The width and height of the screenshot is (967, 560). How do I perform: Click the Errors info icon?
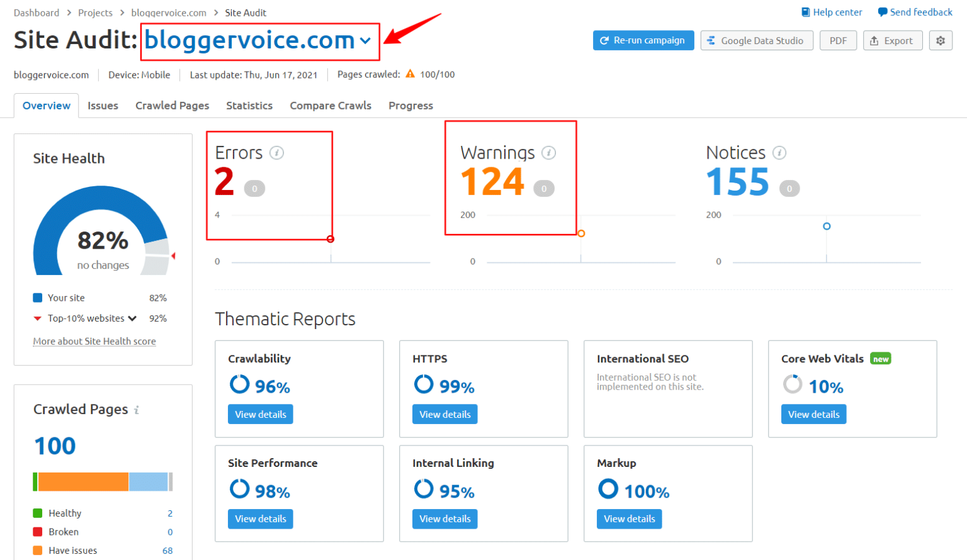(276, 153)
